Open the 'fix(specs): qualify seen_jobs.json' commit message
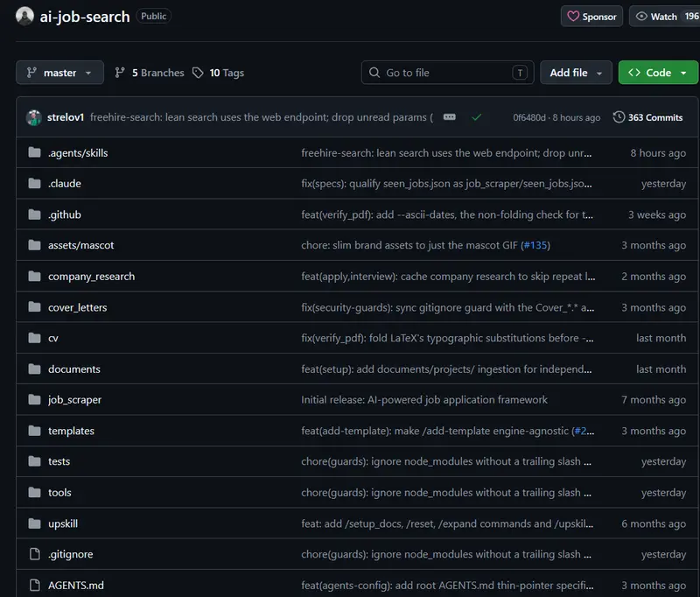The height and width of the screenshot is (597, 700). pos(446,184)
